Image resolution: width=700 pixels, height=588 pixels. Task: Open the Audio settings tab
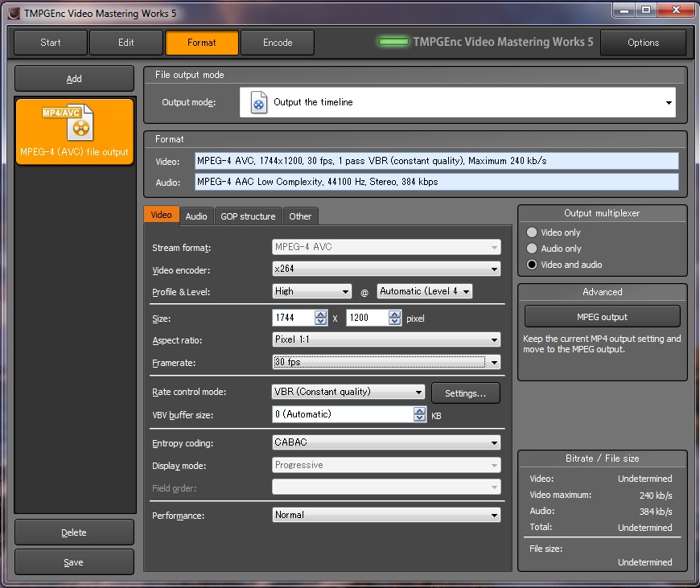click(196, 216)
